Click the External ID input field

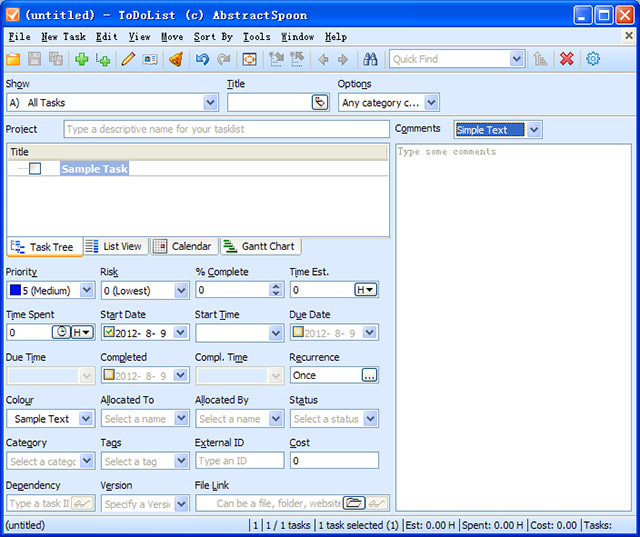(x=239, y=461)
